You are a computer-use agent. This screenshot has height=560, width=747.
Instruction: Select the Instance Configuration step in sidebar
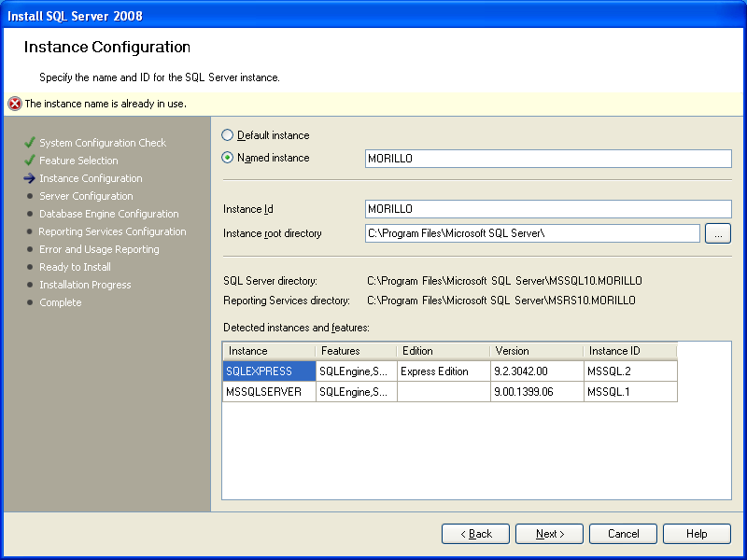[91, 178]
